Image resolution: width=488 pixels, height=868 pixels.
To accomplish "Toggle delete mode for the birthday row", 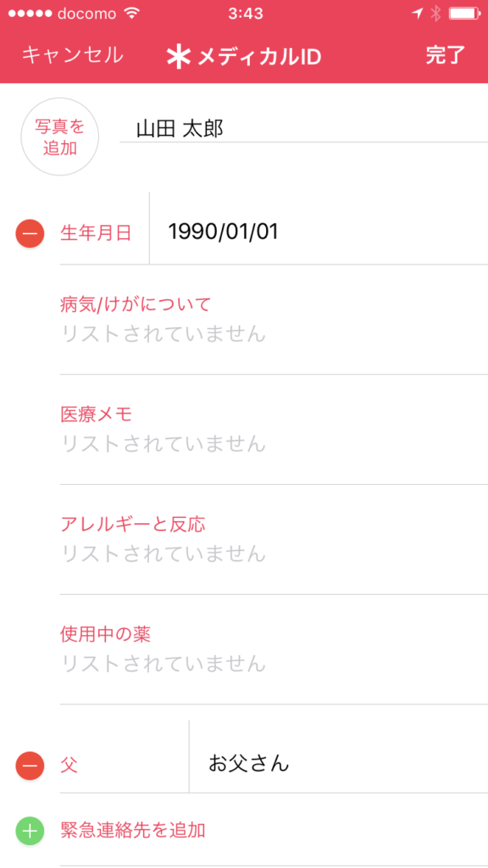I will [x=29, y=232].
